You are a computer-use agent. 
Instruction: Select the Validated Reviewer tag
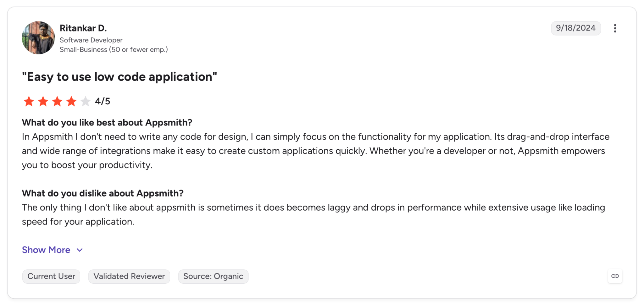coord(129,276)
